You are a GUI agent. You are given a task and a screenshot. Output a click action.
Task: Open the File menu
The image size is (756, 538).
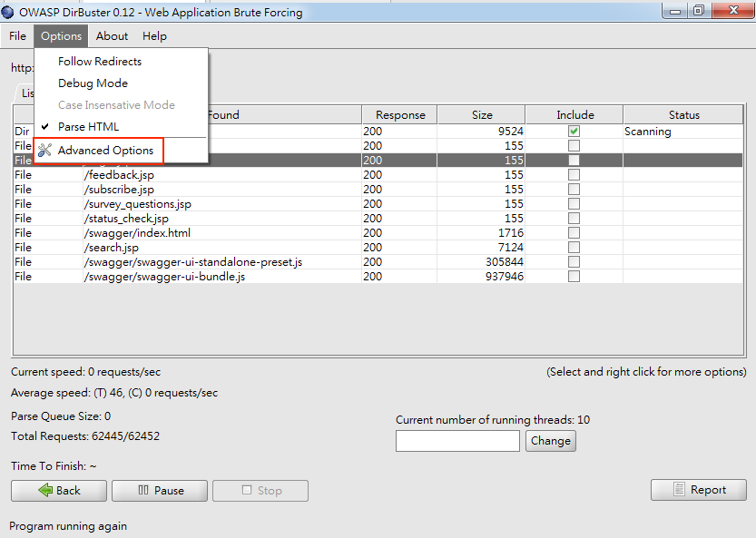pos(17,36)
